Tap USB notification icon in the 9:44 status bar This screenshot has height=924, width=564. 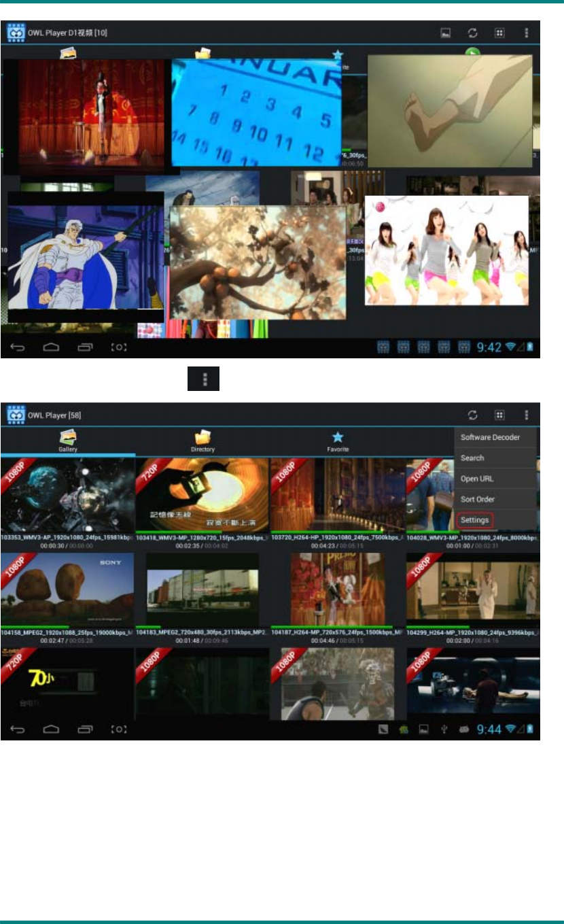pos(444,730)
